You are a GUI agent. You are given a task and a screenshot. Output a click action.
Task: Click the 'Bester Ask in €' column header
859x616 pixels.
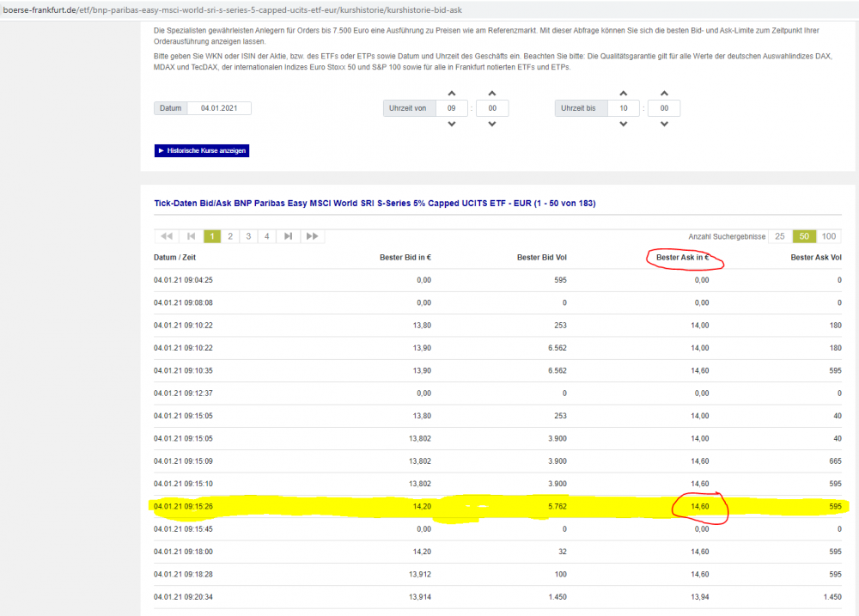coord(683,257)
